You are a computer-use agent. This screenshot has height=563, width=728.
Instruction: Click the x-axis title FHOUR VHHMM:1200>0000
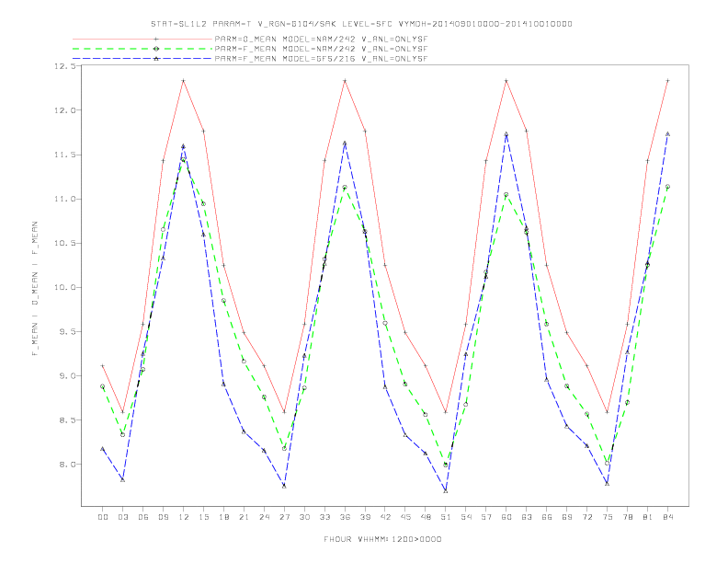(x=382, y=539)
